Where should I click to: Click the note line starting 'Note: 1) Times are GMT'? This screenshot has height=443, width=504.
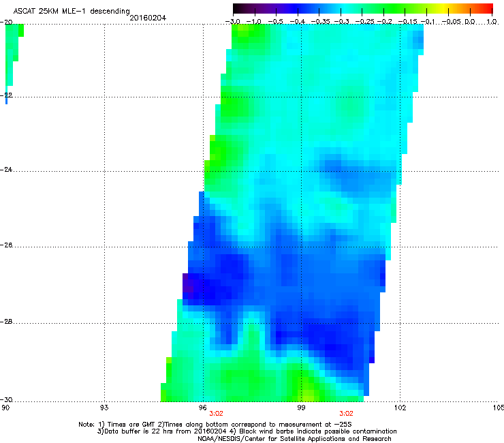[x=215, y=425]
